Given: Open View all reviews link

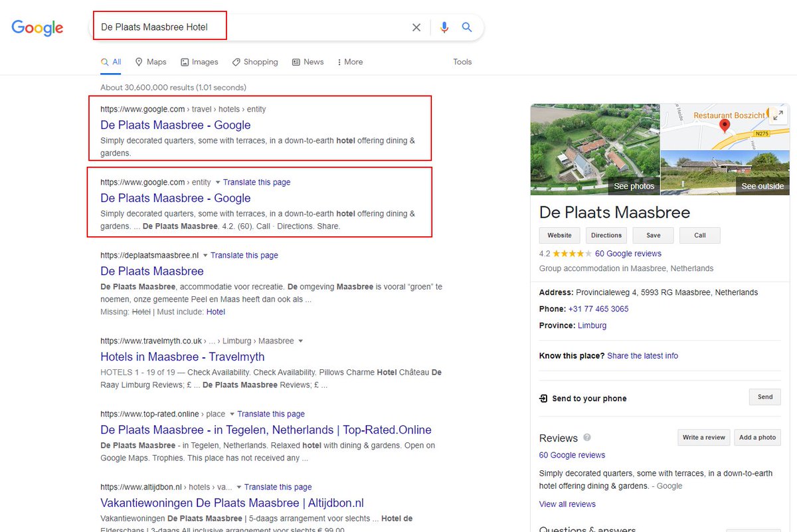Looking at the screenshot, I should tap(567, 504).
